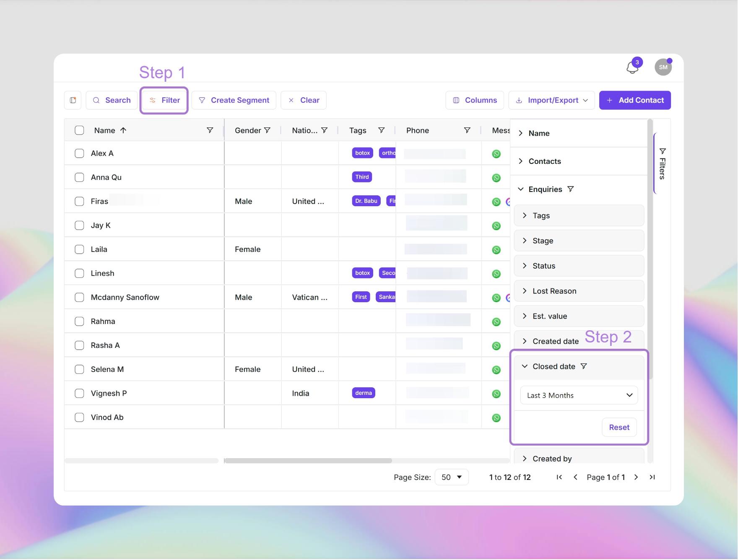Select the checkbox for Anna Qu
The width and height of the screenshot is (738, 560).
click(x=79, y=177)
